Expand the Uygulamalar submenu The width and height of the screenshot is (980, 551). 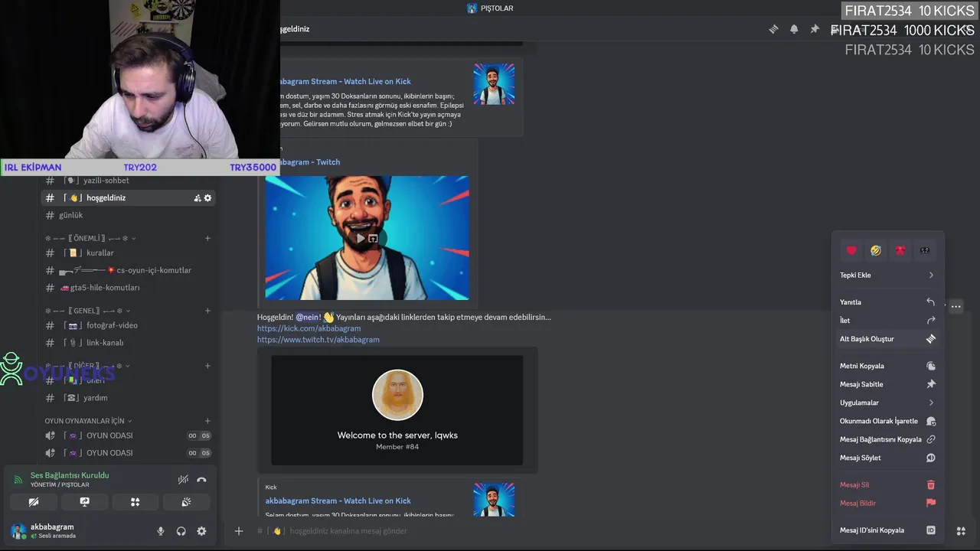[887, 403]
